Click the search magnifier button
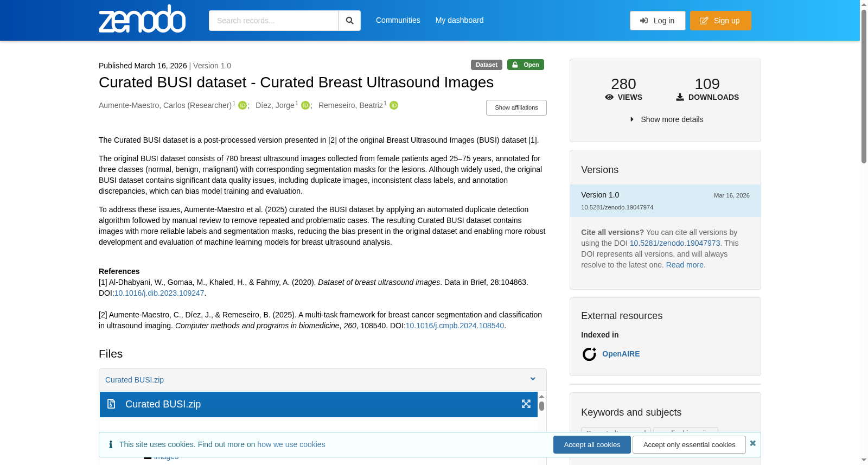The width and height of the screenshot is (868, 465). pyautogui.click(x=349, y=21)
